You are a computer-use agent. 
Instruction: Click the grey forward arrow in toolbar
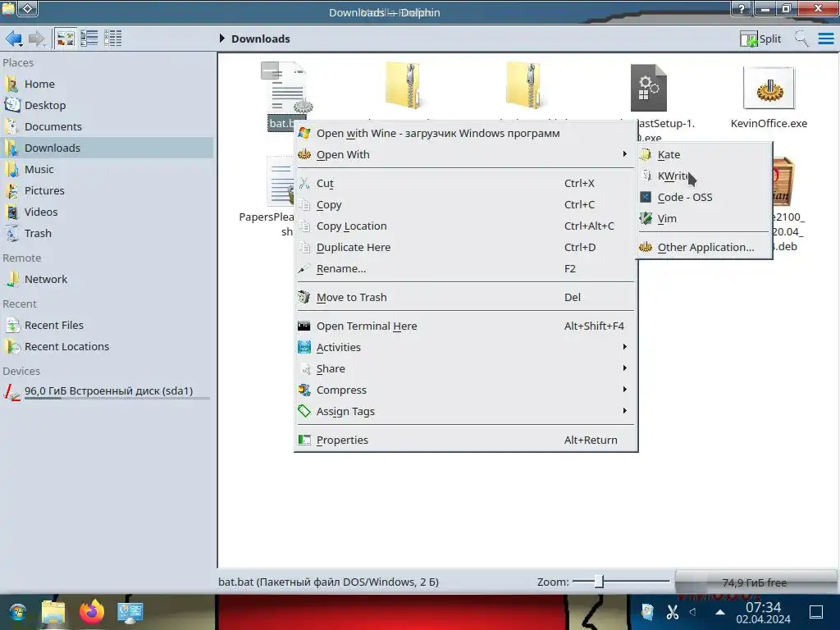[36, 39]
